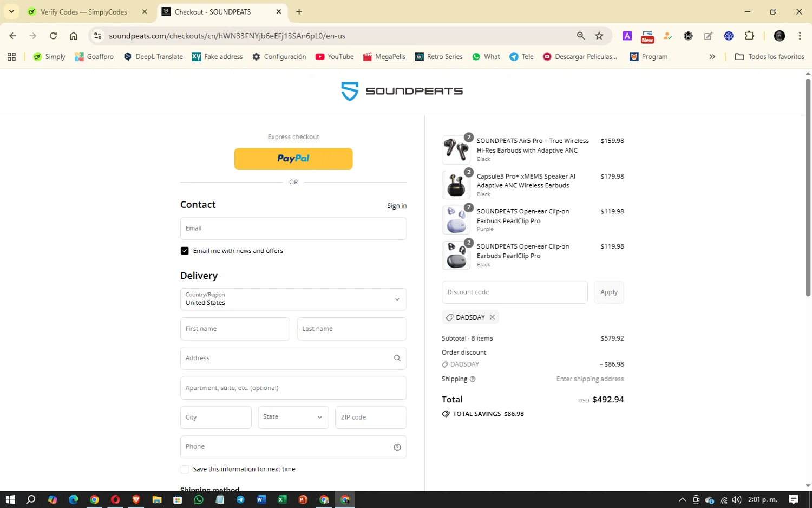This screenshot has height=508, width=812.
Task: Click the purple A extension icon
Action: tap(627, 36)
